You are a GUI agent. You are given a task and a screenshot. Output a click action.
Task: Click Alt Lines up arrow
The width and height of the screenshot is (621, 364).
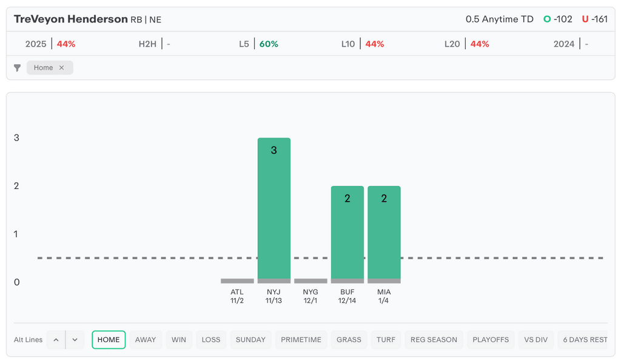click(x=56, y=340)
